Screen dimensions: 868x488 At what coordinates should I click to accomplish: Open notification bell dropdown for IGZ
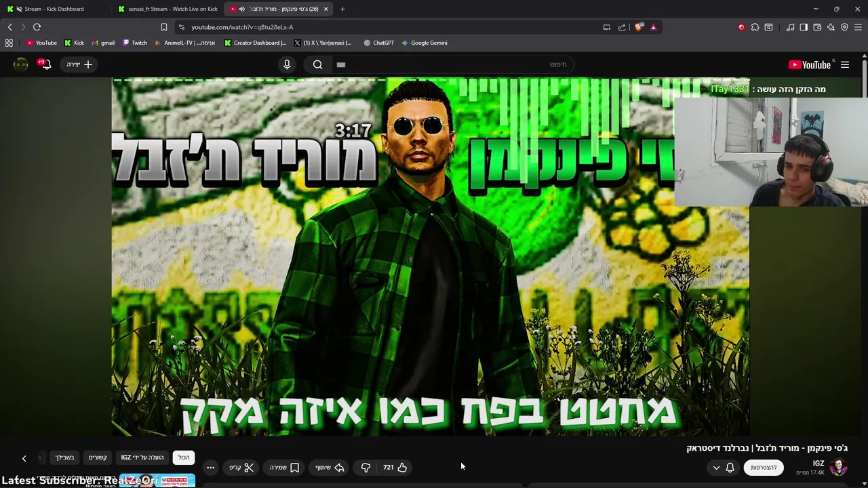(723, 468)
